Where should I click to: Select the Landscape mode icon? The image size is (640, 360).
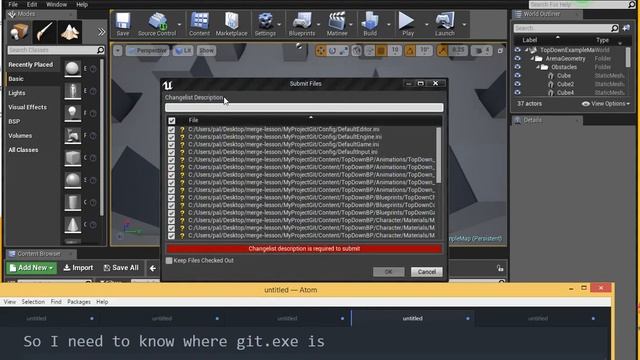(x=69, y=32)
